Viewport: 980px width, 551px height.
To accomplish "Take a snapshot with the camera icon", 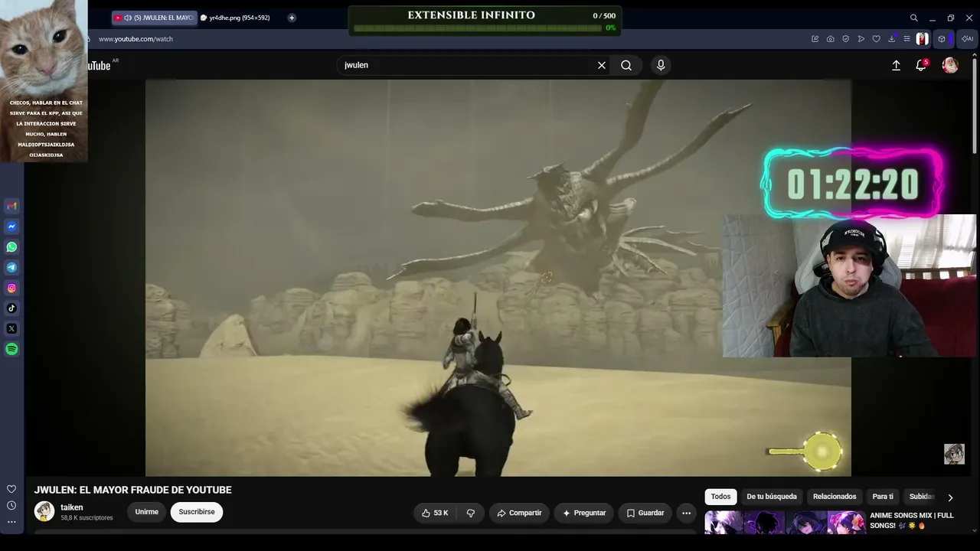I will [830, 39].
